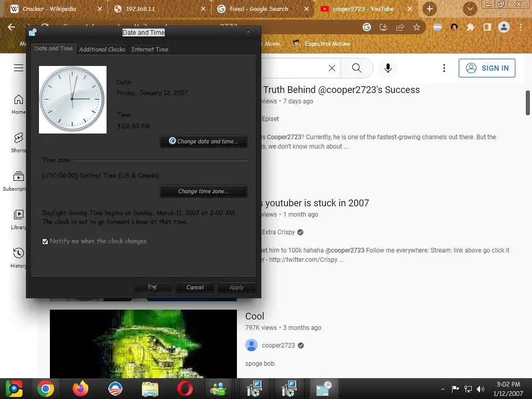Open the Chrome three-dot menu
The height and width of the screenshot is (399, 532).
(x=521, y=27)
